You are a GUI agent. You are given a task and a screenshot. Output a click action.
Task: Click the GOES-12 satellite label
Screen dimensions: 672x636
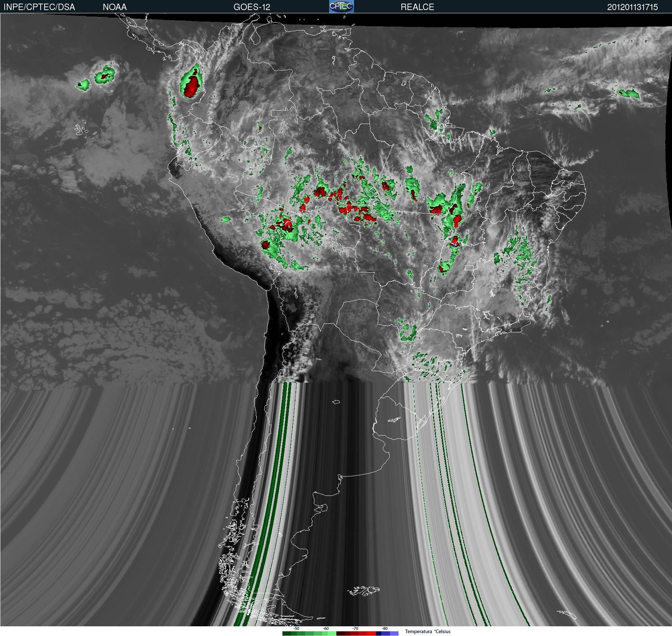coord(252,7)
